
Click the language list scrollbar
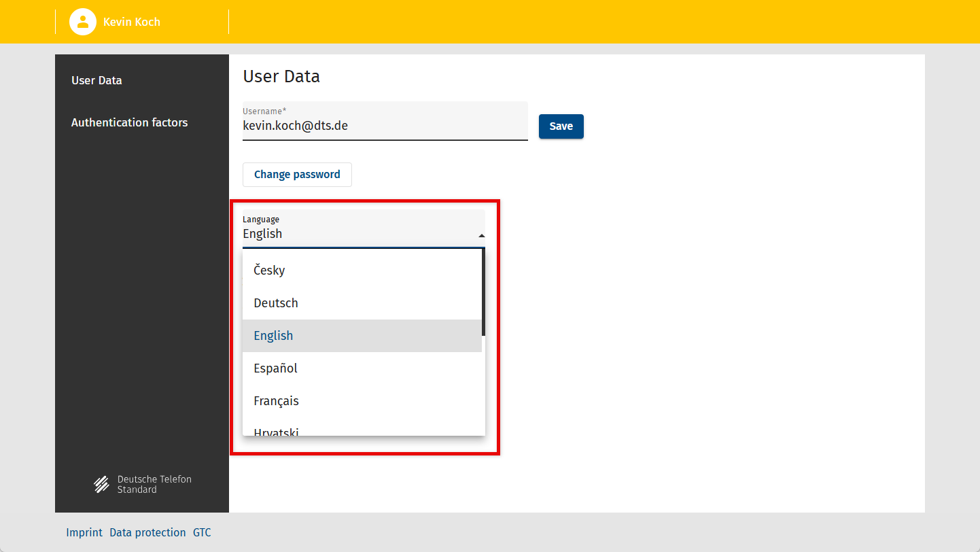coord(483,292)
